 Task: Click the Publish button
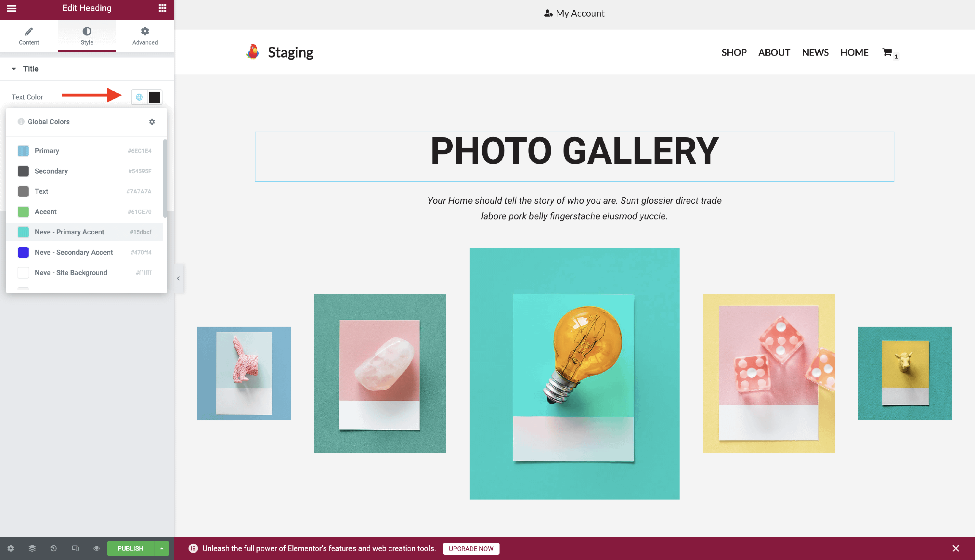coord(130,548)
